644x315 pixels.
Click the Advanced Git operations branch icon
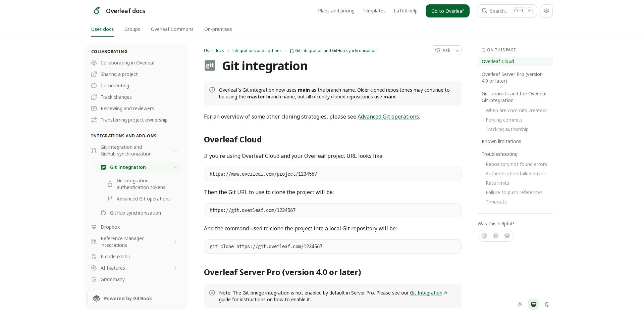[x=110, y=199]
